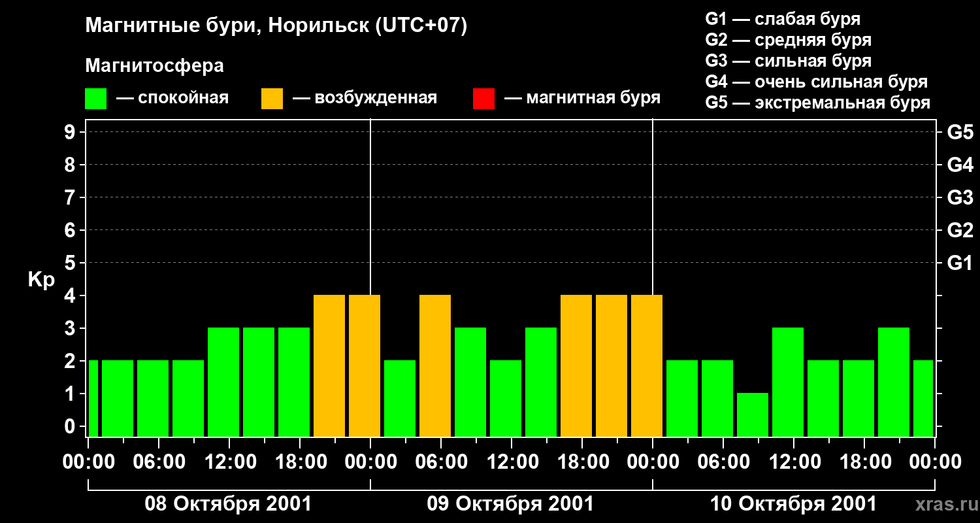The height and width of the screenshot is (523, 980).
Task: Click the "G2 — средняя буря" line
Action: 788,40
